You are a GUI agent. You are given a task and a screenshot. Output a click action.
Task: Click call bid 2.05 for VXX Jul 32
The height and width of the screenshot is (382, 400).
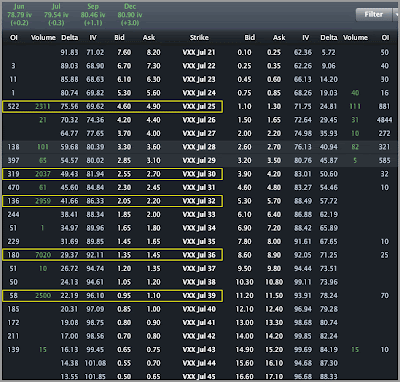pyautogui.click(x=124, y=201)
